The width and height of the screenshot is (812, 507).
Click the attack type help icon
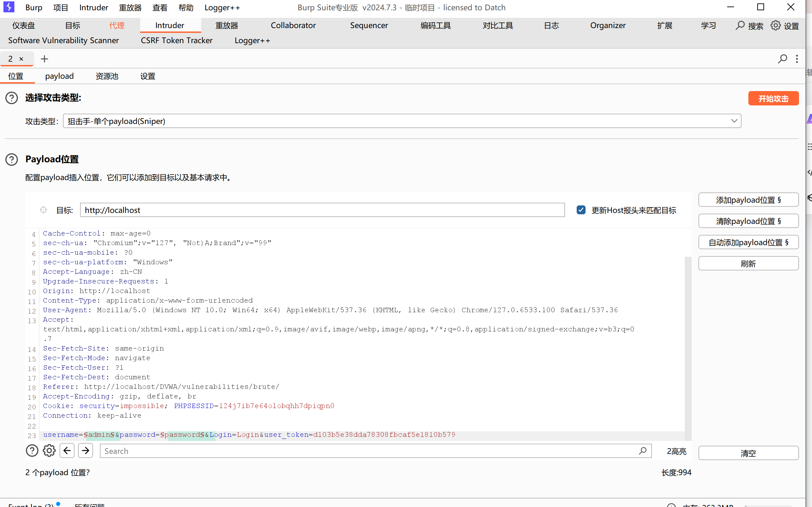pyautogui.click(x=12, y=98)
